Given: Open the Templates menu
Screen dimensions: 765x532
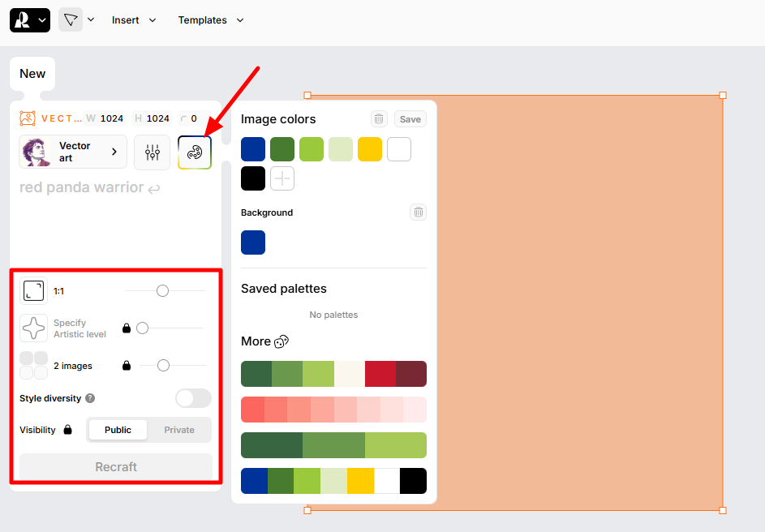Looking at the screenshot, I should point(211,20).
